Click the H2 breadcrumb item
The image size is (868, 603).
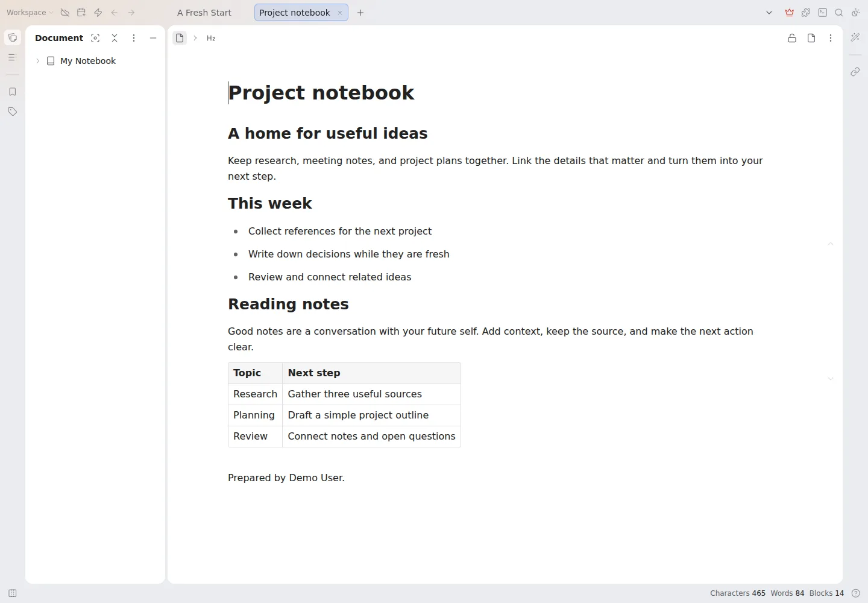point(211,38)
